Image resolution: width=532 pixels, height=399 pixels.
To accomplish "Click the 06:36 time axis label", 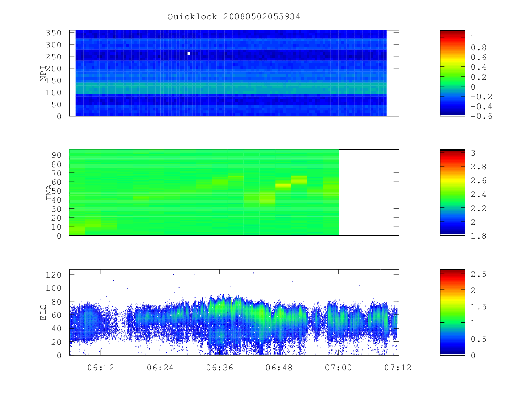I will pyautogui.click(x=219, y=367).
